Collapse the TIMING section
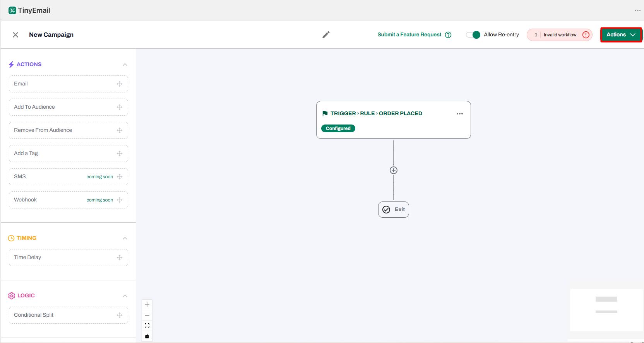 coord(125,238)
